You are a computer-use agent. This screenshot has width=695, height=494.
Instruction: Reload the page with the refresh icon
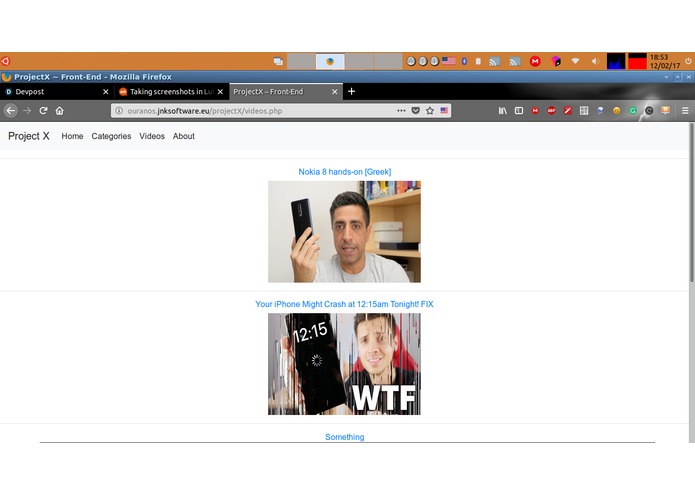(43, 111)
